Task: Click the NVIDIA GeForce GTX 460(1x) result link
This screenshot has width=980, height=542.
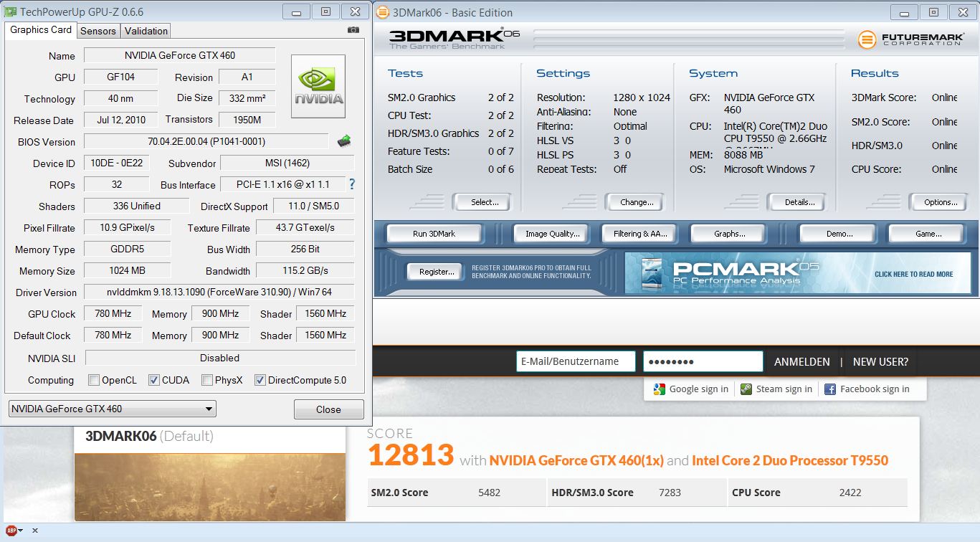Action: coord(576,460)
